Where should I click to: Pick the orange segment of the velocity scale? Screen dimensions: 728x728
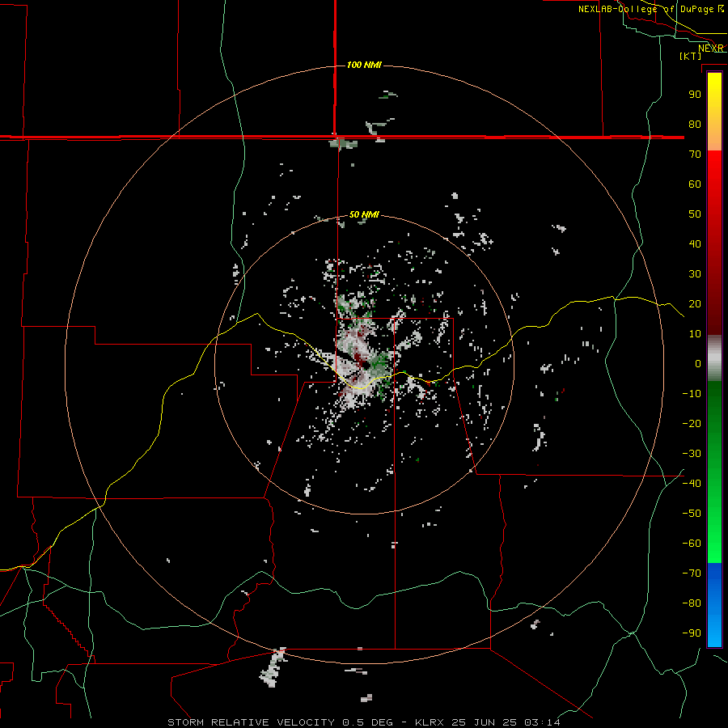pos(714,136)
